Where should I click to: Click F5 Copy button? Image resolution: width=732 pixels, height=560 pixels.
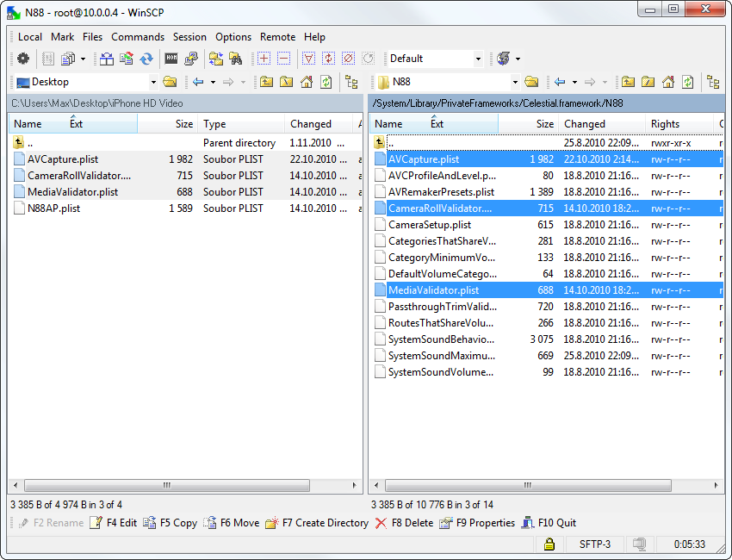171,523
